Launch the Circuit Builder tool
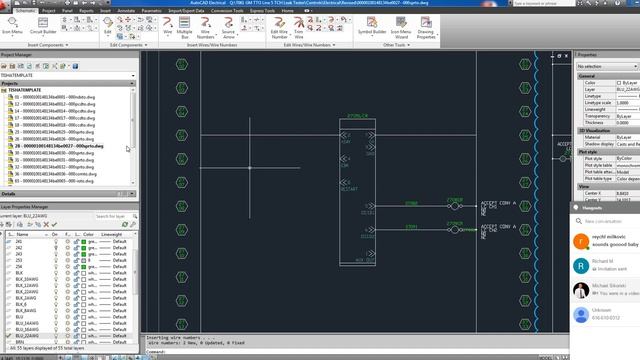The height and width of the screenshot is (360, 640). pos(43,26)
